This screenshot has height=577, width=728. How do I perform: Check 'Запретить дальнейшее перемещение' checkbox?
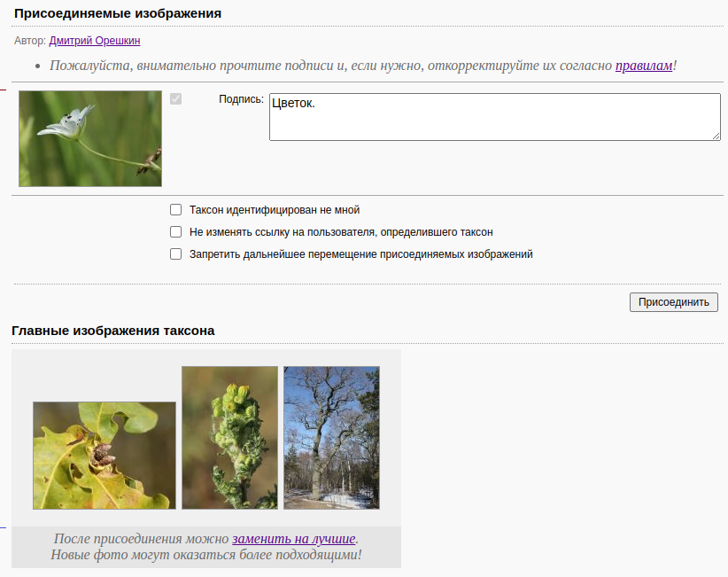pyautogui.click(x=175, y=254)
